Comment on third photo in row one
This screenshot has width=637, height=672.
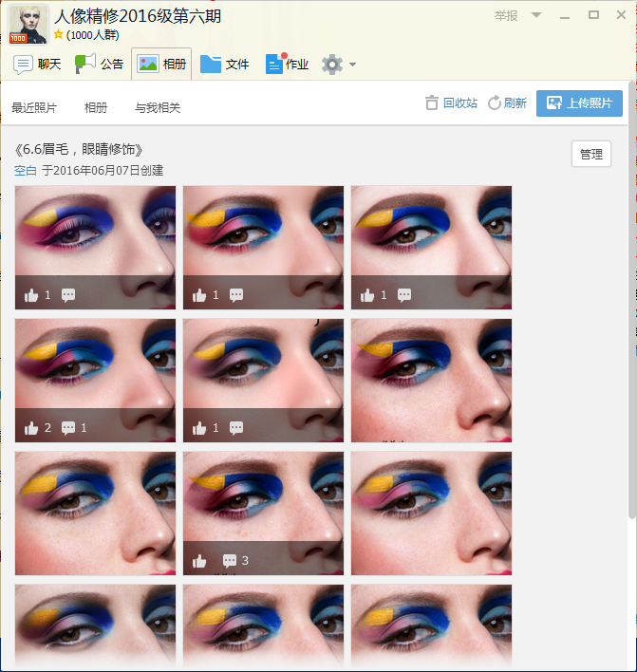(404, 295)
